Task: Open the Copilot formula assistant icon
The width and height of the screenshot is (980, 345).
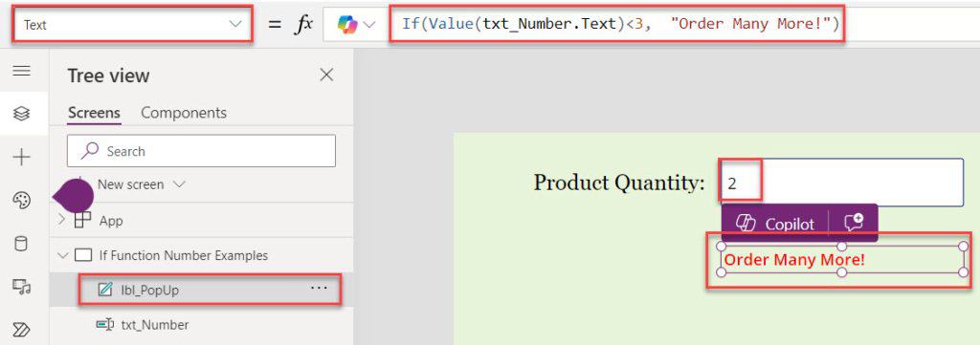Action: coord(346,25)
